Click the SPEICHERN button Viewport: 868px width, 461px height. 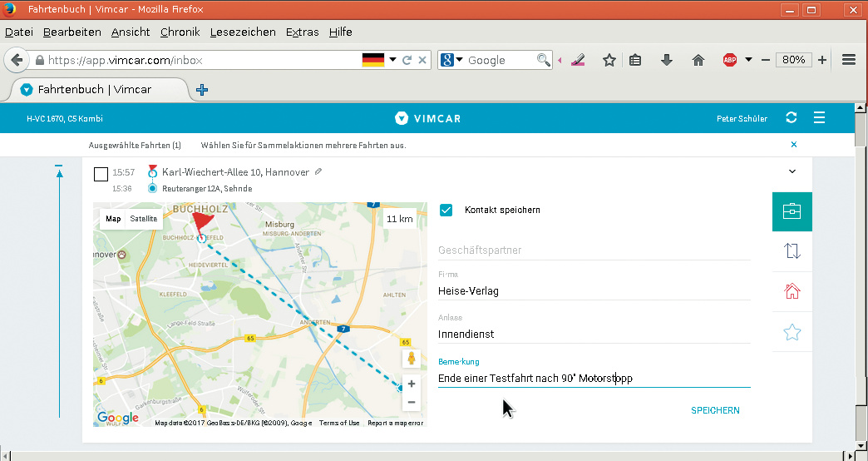[x=715, y=410]
